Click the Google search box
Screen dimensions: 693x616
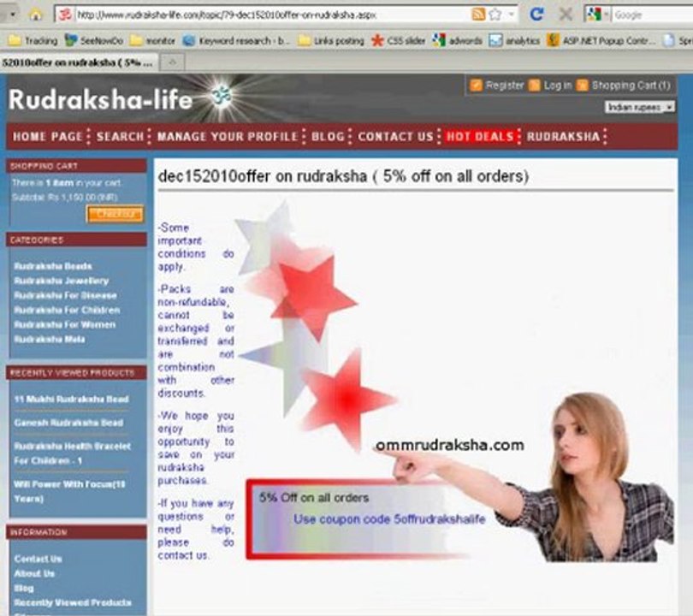652,15
